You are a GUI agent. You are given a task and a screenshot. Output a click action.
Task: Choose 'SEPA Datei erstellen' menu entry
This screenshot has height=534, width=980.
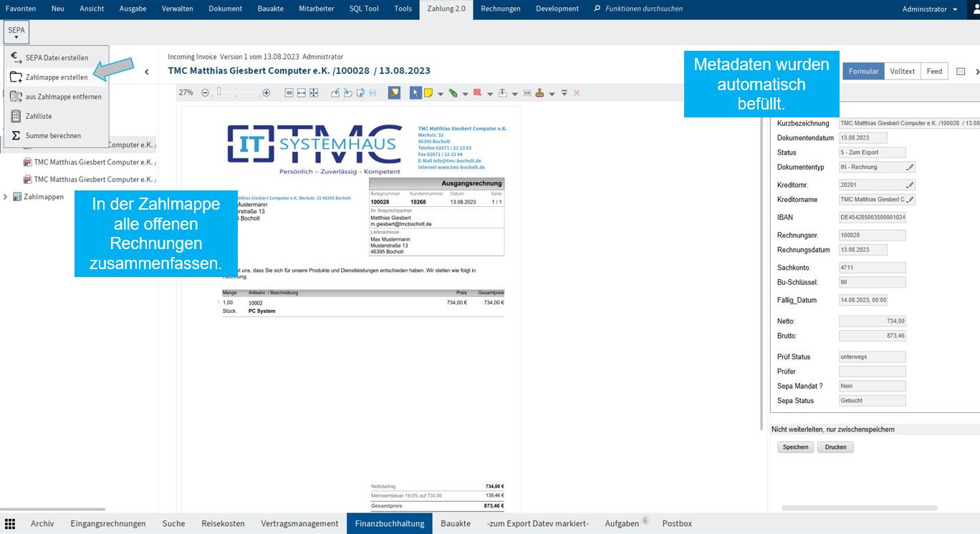[x=57, y=58]
